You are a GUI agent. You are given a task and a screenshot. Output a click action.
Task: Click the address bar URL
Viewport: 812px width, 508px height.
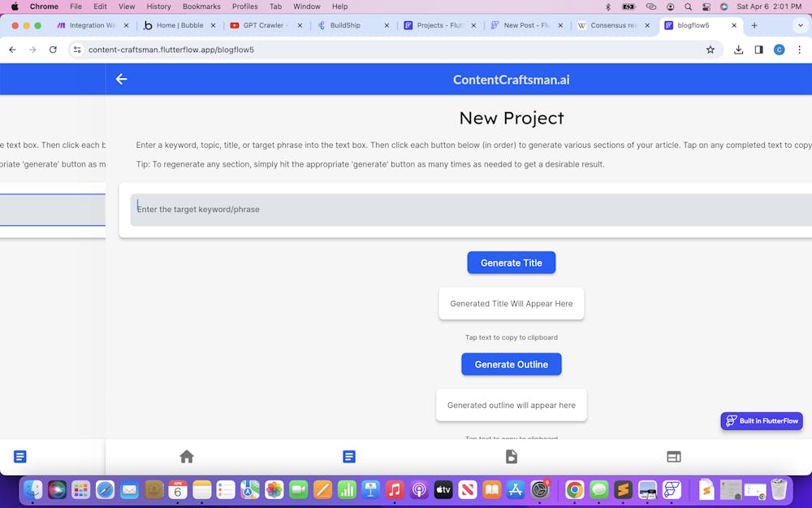(x=171, y=50)
